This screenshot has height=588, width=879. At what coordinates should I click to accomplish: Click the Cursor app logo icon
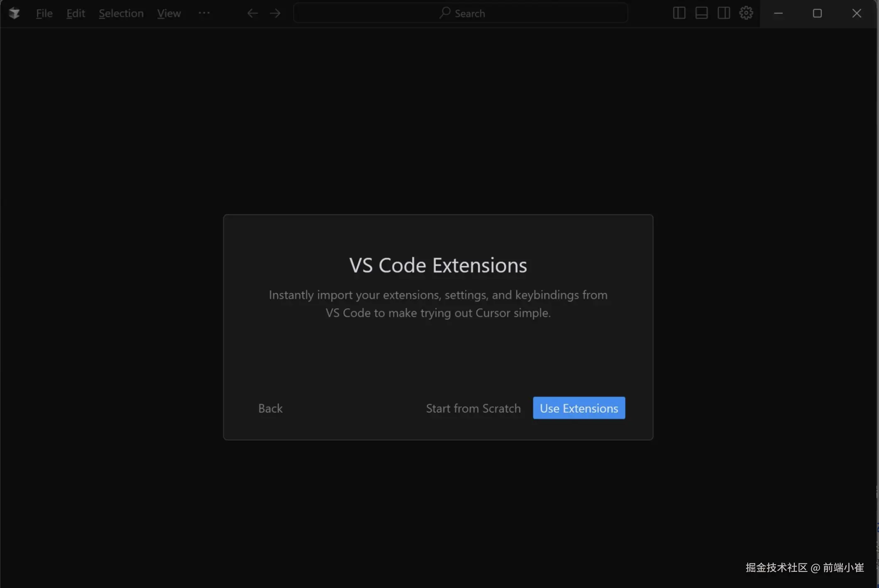14,13
